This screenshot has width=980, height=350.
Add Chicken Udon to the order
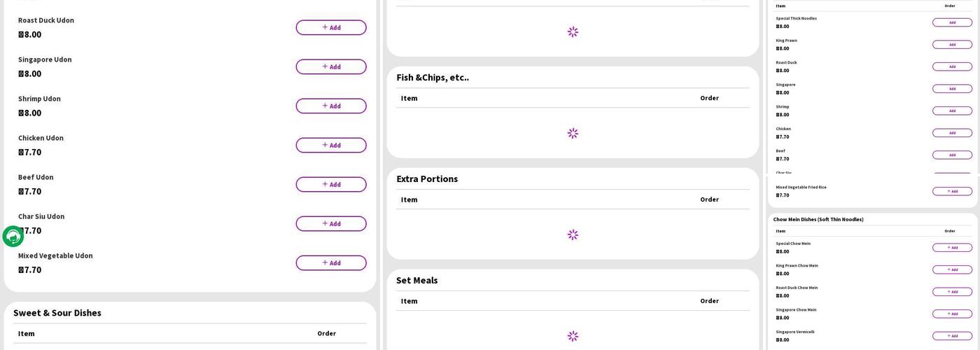(330, 145)
